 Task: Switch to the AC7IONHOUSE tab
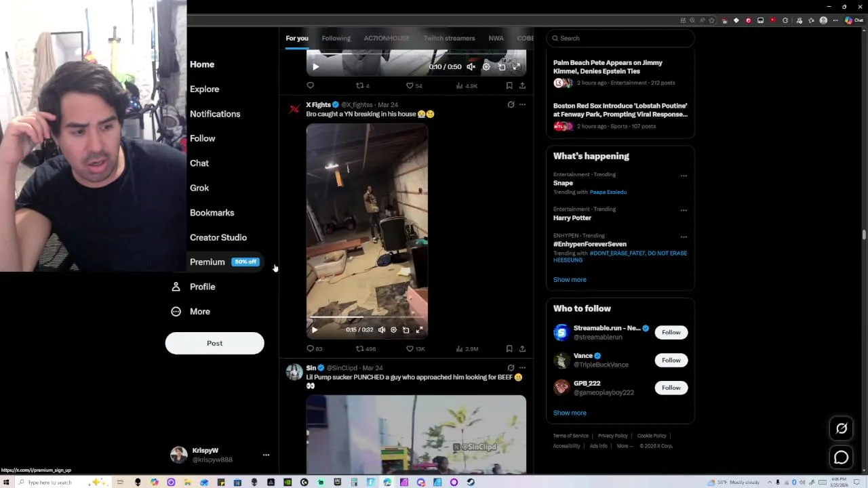tap(387, 38)
